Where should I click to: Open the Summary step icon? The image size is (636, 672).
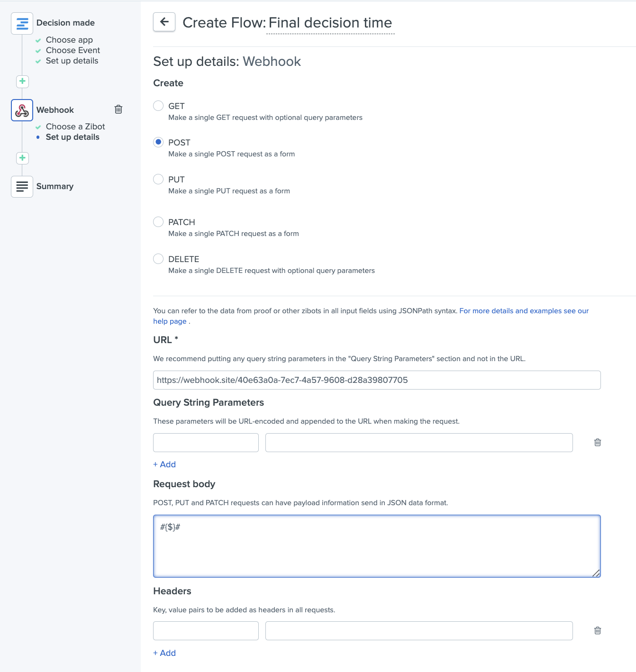[x=22, y=186]
